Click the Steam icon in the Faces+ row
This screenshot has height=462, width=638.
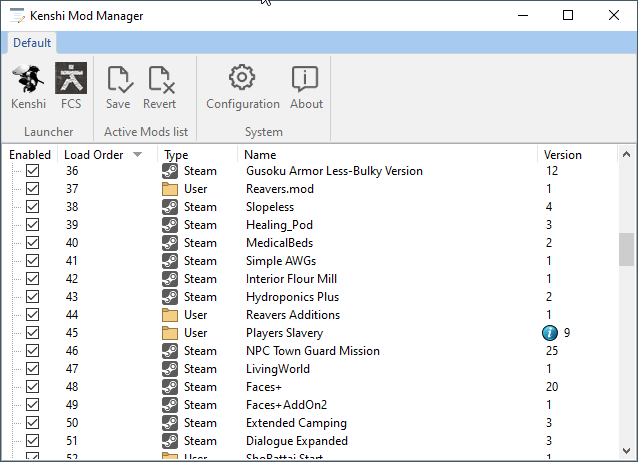pyautogui.click(x=170, y=387)
